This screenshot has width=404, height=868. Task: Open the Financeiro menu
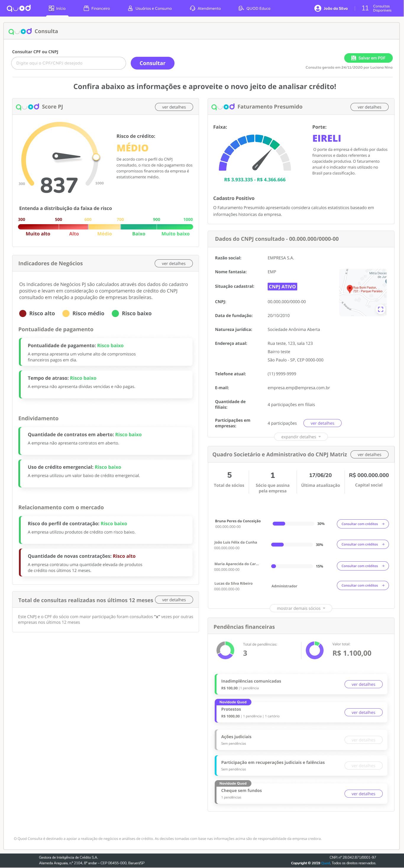click(97, 8)
